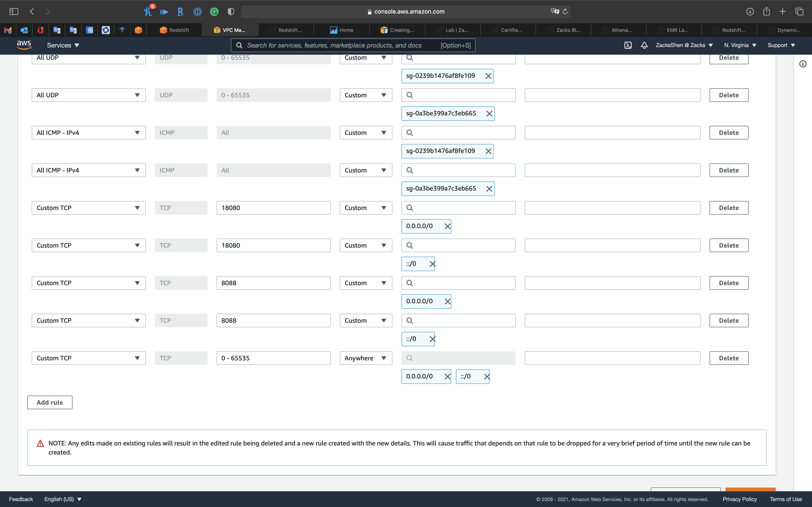Click the Safari sidebar toggle icon
The width and height of the screenshot is (812, 507).
pyautogui.click(x=14, y=12)
